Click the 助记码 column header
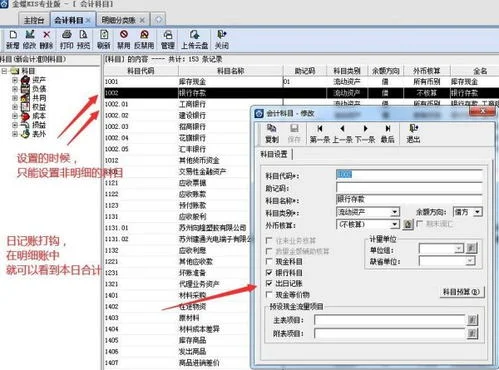The width and height of the screenshot is (499, 370). point(305,71)
